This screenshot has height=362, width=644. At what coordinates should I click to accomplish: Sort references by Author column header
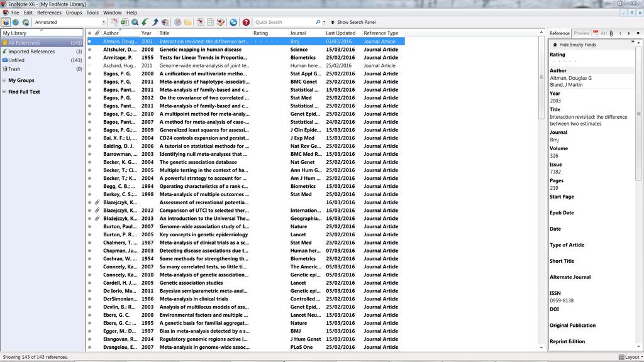[x=120, y=33]
